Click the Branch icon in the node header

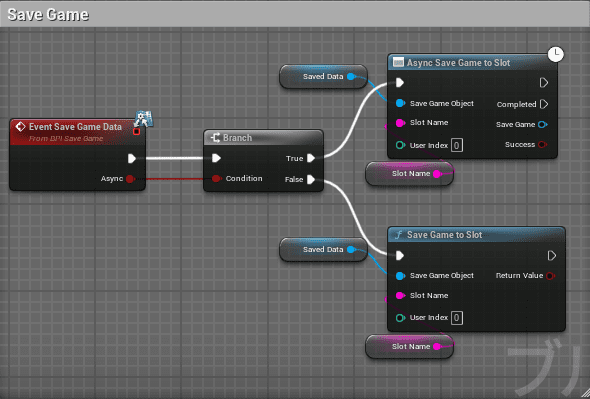[215, 138]
